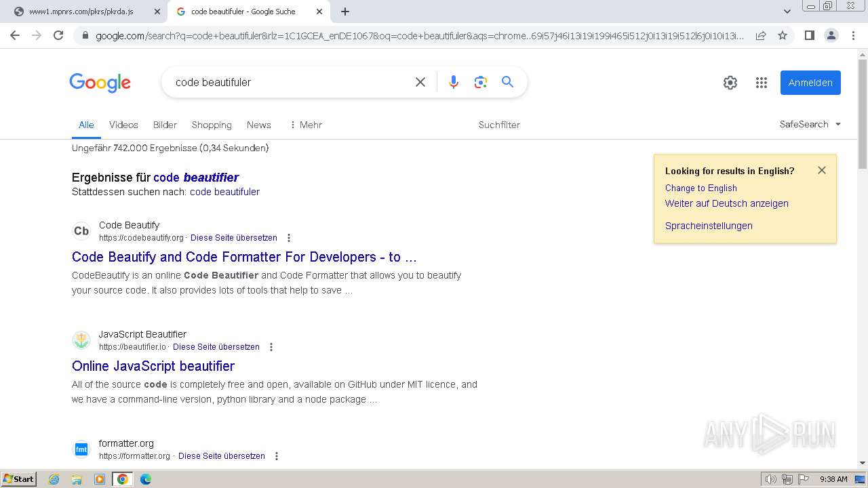The image size is (868, 488).
Task: Open options for Code Beautify result
Action: (x=289, y=238)
